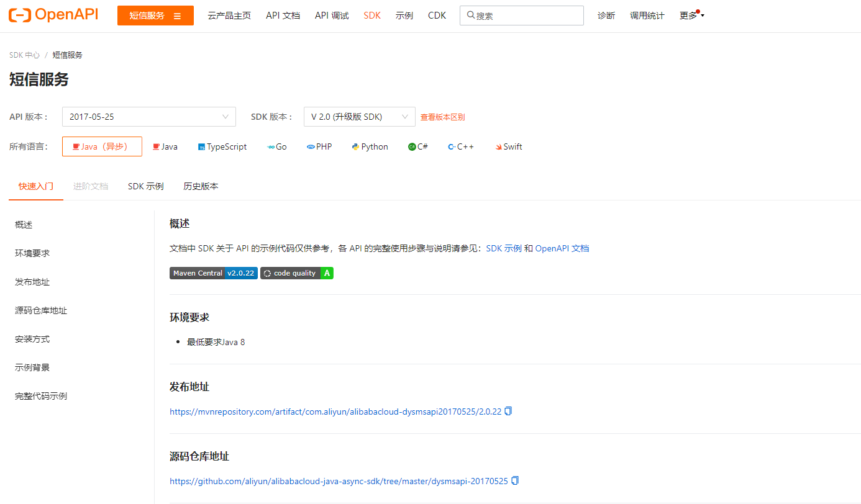The image size is (861, 504).
Task: Select Go as SDK language
Action: (x=277, y=146)
